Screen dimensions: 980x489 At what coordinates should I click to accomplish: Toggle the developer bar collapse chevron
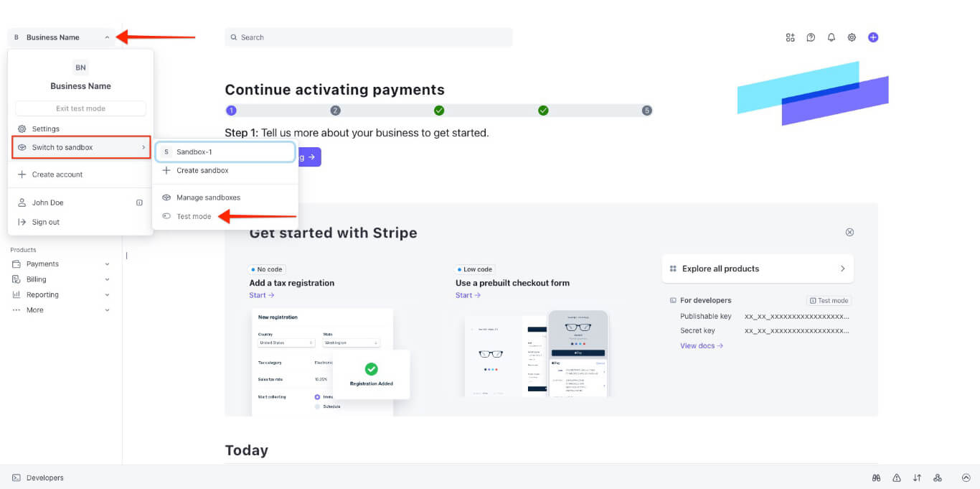click(x=966, y=478)
